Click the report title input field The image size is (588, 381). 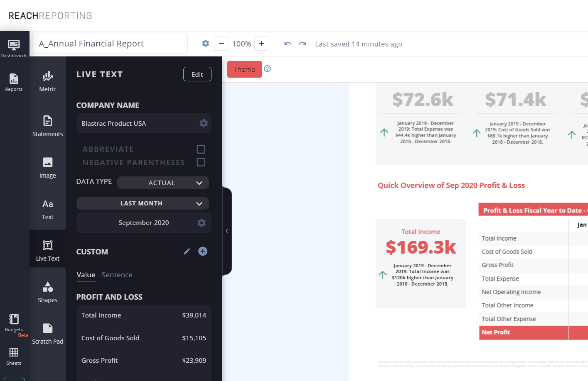click(x=110, y=43)
